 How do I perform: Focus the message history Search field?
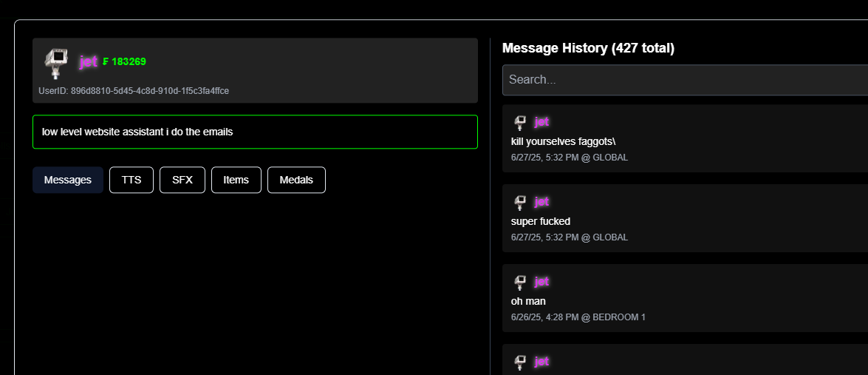[x=685, y=80]
